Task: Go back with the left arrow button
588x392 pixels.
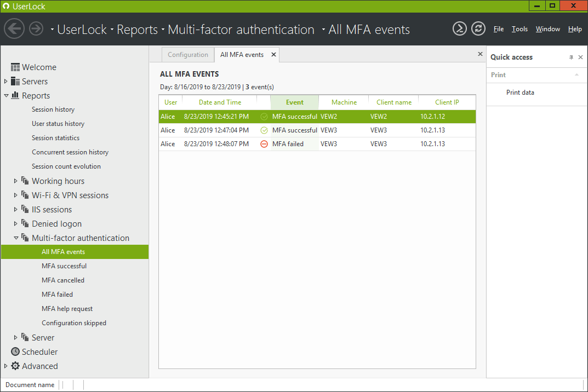Action: (14, 28)
